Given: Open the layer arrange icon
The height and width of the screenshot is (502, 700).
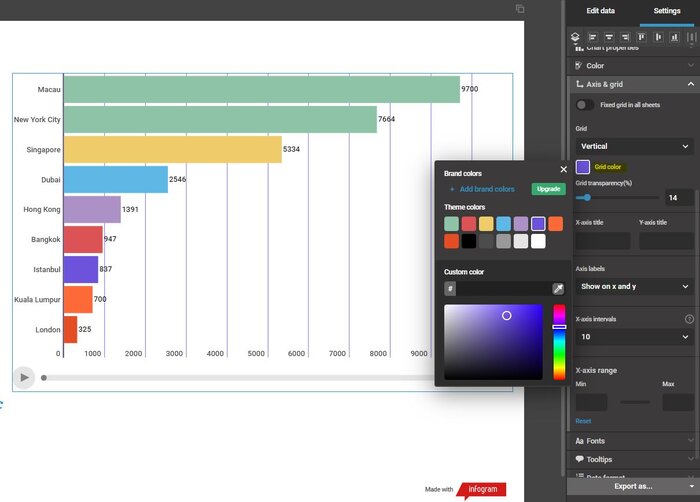Looking at the screenshot, I should point(575,37).
